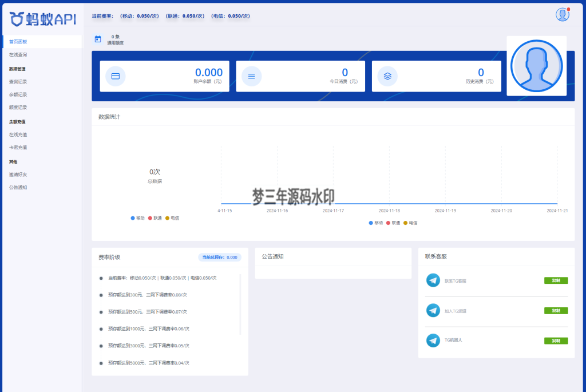Click the 2024-11-18 axis label

tap(389, 211)
